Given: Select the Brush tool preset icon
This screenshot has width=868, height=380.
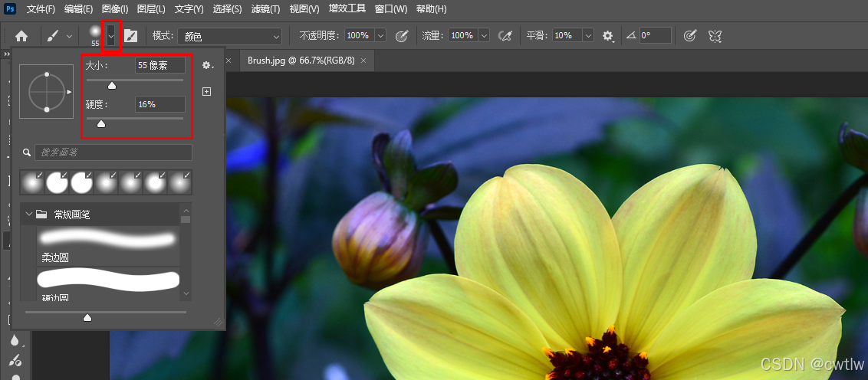Looking at the screenshot, I should (x=52, y=36).
